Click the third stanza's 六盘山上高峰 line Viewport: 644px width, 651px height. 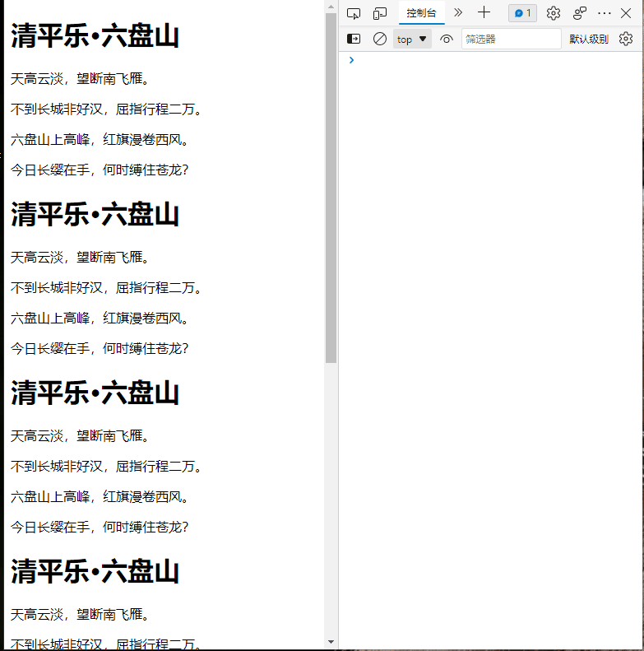[x=100, y=496]
